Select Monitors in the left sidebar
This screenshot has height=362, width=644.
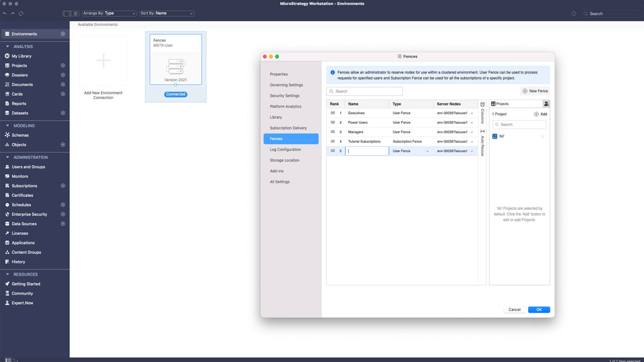point(21,176)
